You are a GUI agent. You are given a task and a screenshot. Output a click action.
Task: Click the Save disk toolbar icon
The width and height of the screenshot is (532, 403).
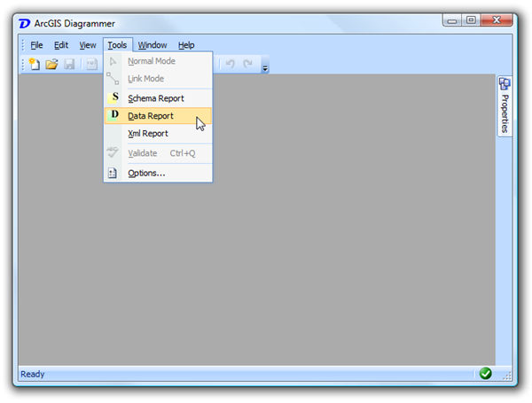[69, 64]
